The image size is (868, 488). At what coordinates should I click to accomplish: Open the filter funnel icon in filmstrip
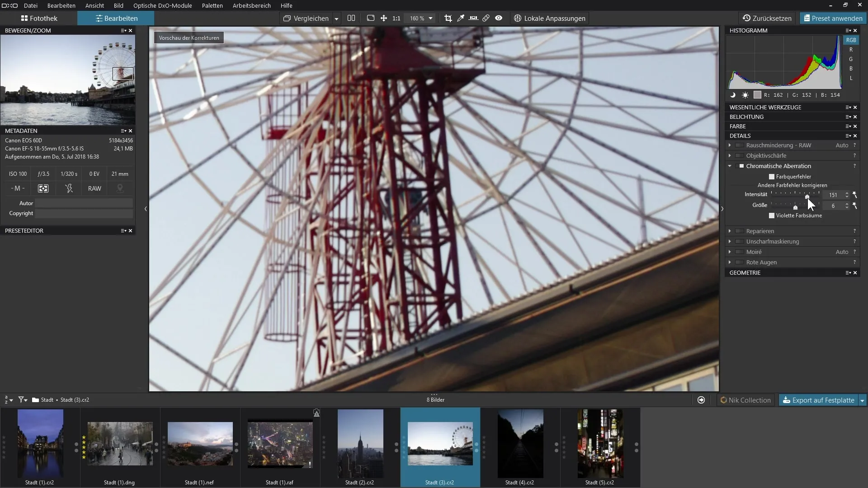tap(23, 400)
